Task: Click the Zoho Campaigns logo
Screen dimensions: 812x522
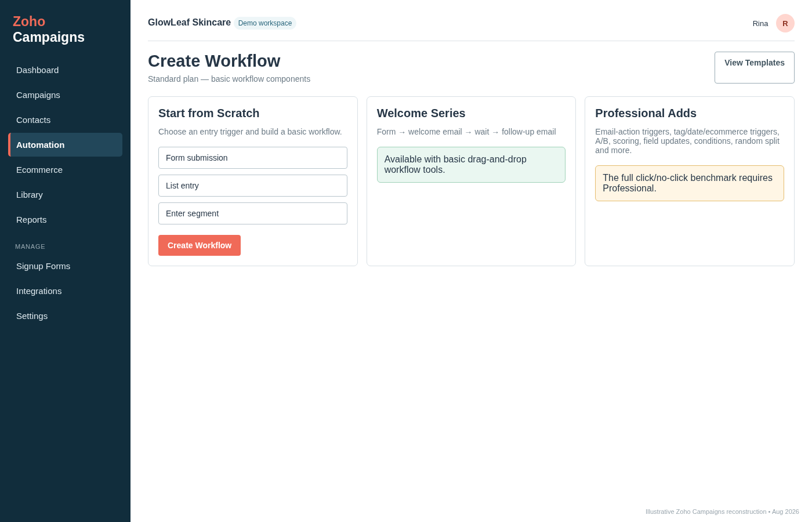Action: (x=49, y=29)
